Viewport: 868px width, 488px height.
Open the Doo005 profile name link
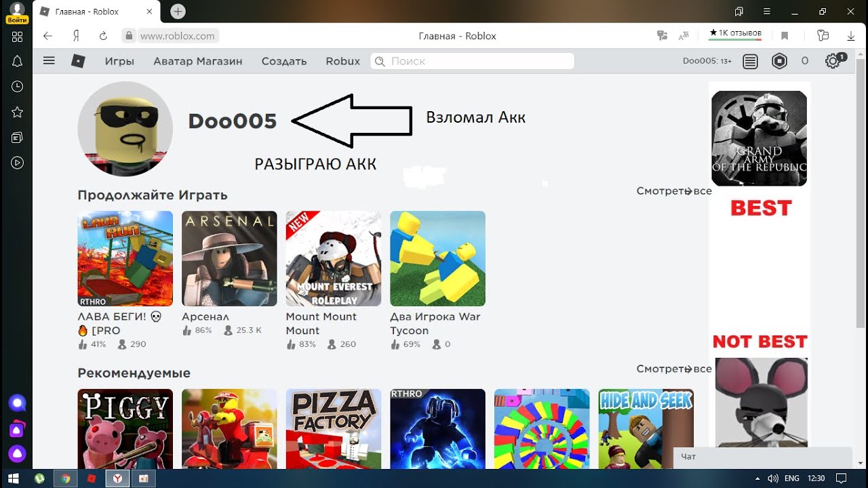[x=233, y=121]
